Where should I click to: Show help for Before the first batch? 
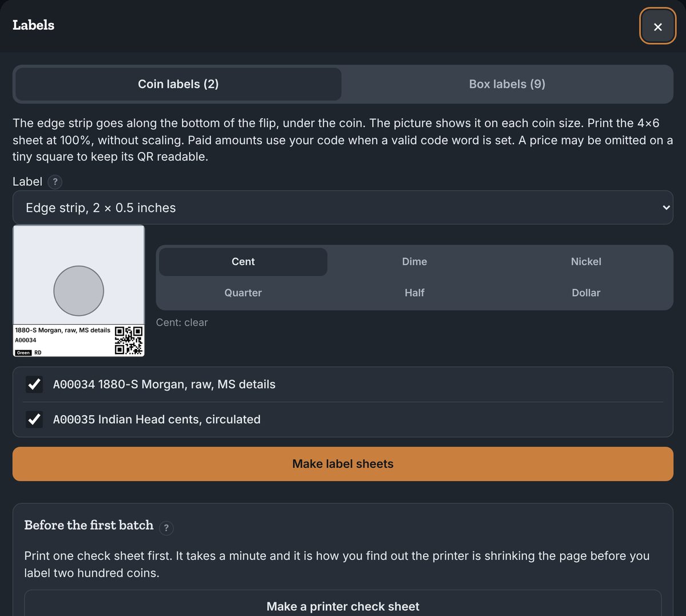click(166, 527)
